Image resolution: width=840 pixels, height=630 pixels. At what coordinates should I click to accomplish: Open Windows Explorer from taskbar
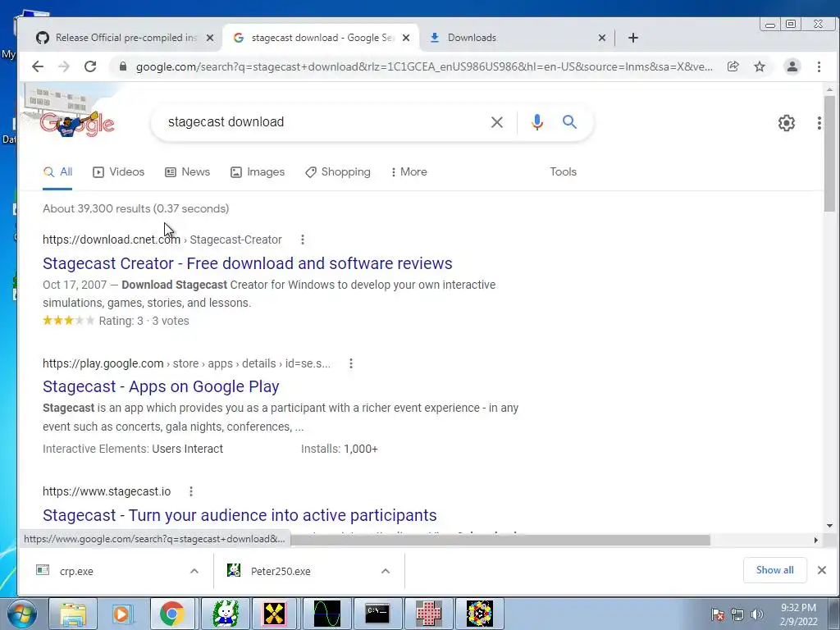(73, 614)
